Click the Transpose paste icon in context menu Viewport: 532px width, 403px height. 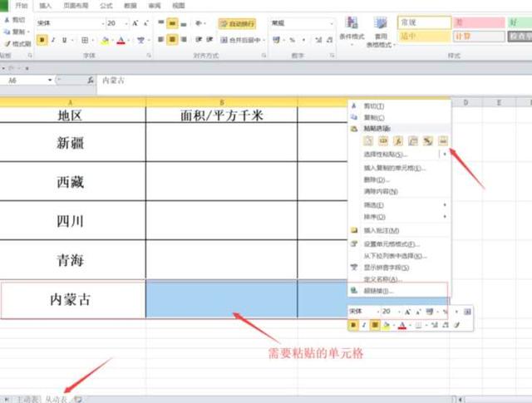[413, 141]
